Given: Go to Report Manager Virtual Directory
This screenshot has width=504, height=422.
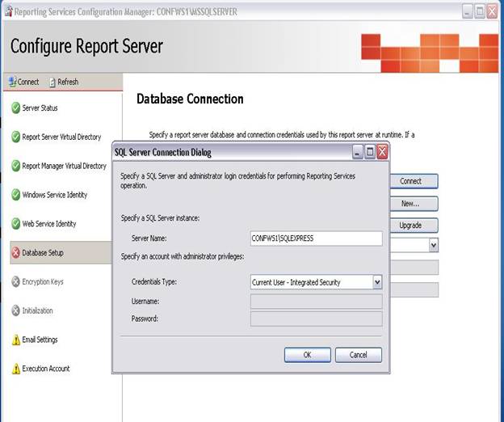Looking at the screenshot, I should (x=64, y=166).
